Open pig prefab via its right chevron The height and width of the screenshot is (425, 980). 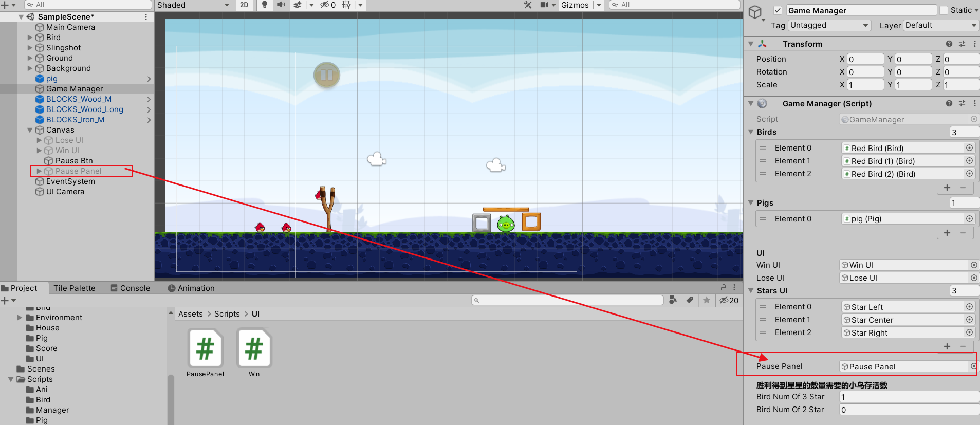pyautogui.click(x=149, y=79)
